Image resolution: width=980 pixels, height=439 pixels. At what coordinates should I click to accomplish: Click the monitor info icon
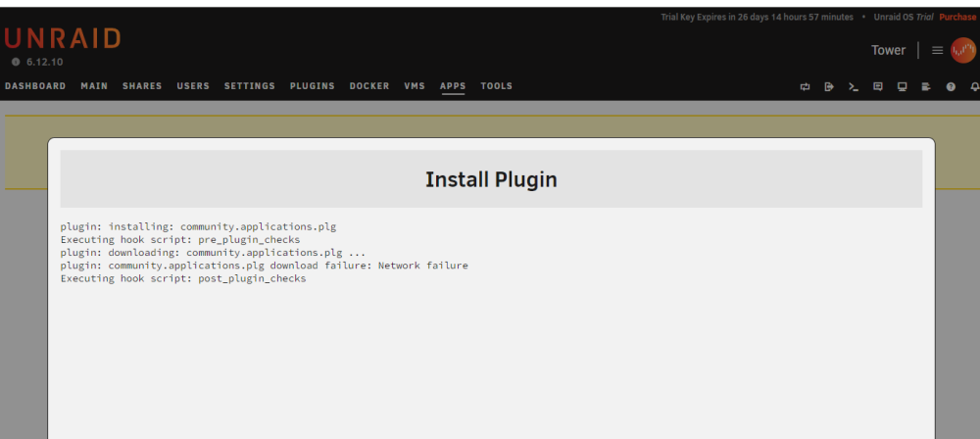(902, 87)
